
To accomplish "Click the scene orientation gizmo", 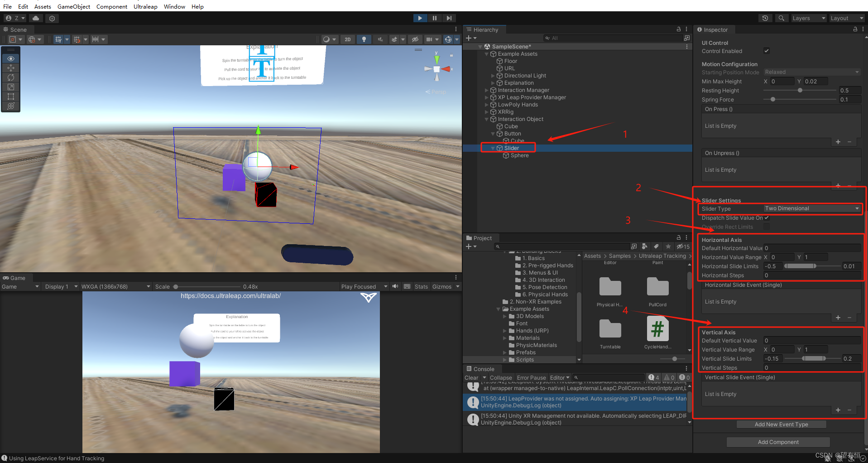I will coord(437,69).
